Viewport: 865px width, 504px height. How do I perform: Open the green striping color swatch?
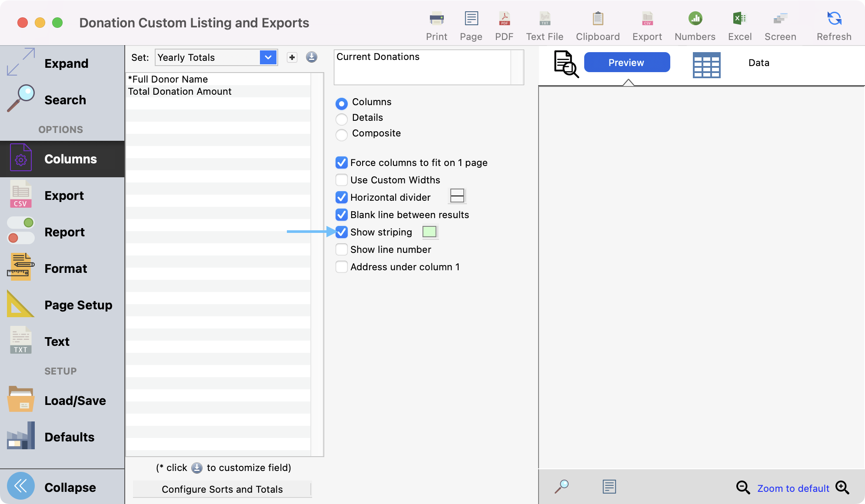[429, 232]
